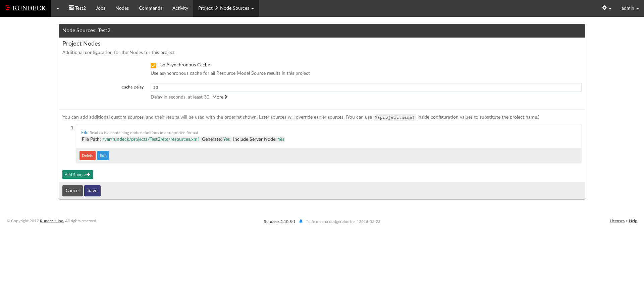Go to the Jobs page

pyautogui.click(x=101, y=8)
